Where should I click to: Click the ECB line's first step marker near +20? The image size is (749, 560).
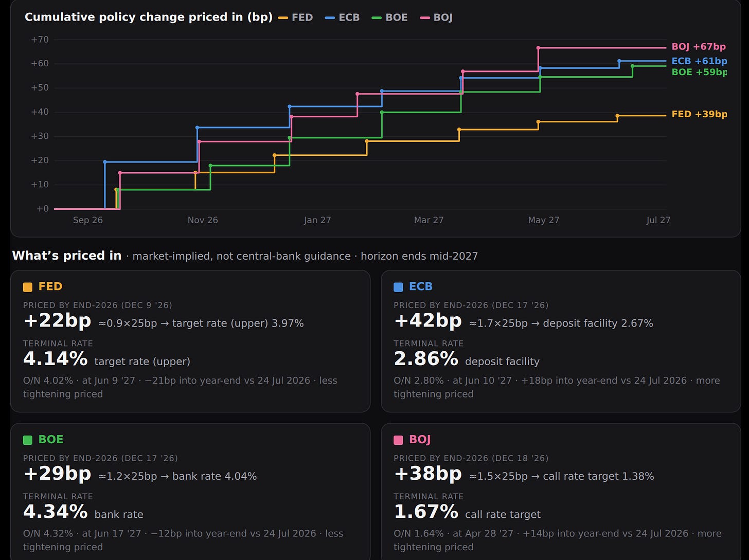click(x=105, y=162)
